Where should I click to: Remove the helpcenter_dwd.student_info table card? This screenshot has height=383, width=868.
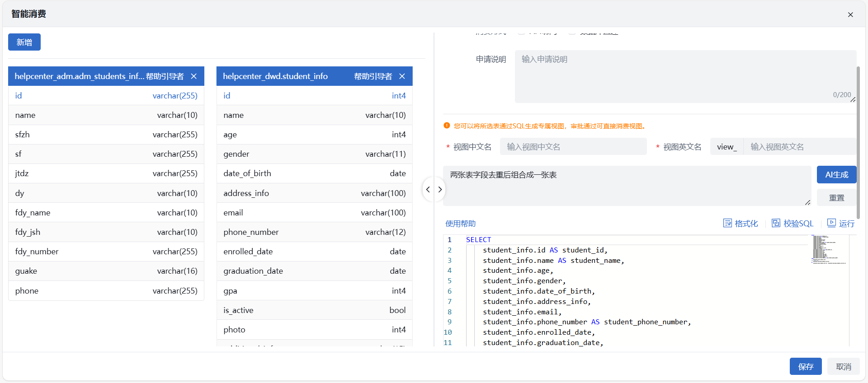[x=402, y=76]
